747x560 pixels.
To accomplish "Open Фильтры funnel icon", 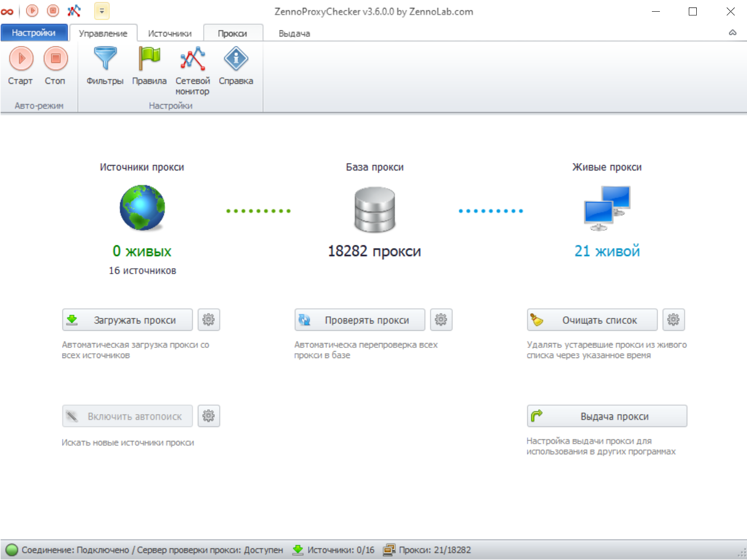I will point(105,59).
